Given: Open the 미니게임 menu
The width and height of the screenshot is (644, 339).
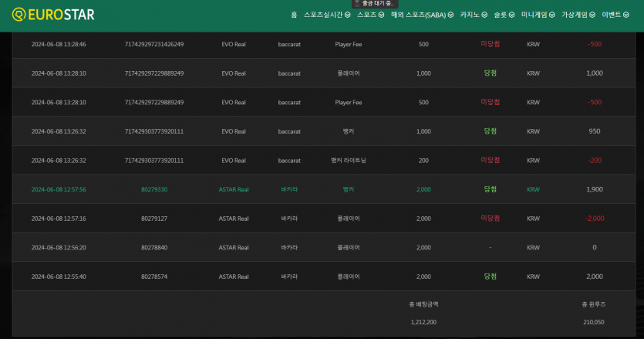Looking at the screenshot, I should coord(534,15).
